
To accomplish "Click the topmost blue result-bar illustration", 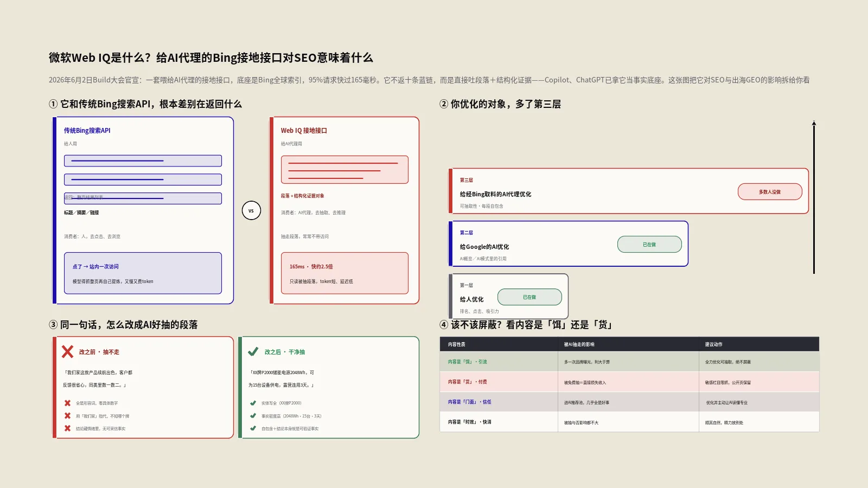I will 143,161.
